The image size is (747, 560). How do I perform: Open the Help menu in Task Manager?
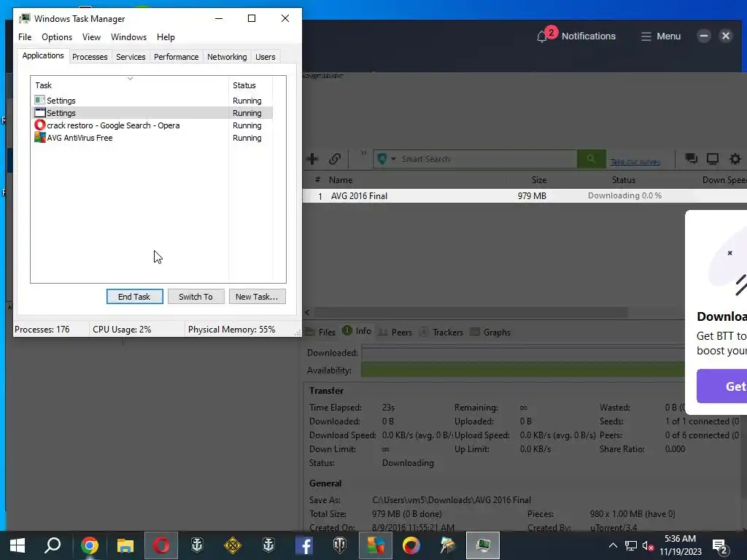click(166, 37)
